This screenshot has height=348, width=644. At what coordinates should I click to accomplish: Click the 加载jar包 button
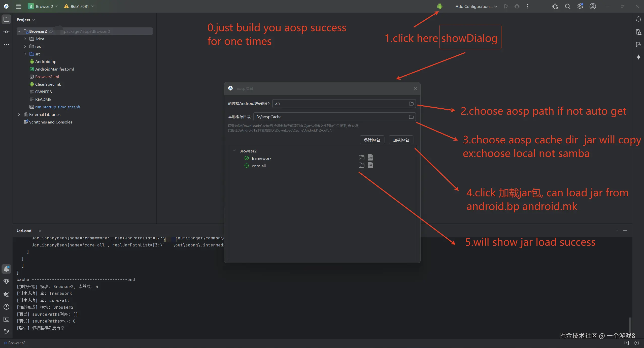401,140
